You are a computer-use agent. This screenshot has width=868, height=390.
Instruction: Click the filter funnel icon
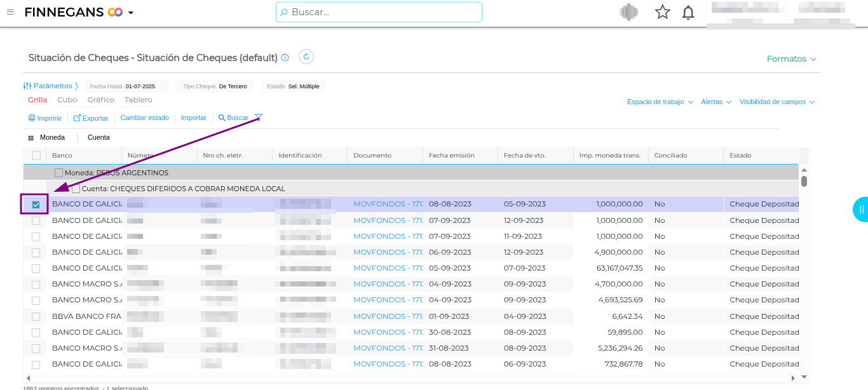pyautogui.click(x=258, y=118)
